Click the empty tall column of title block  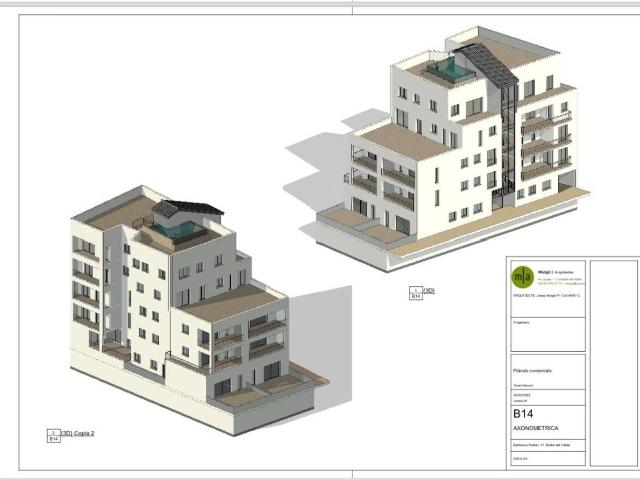pyautogui.click(x=613, y=363)
